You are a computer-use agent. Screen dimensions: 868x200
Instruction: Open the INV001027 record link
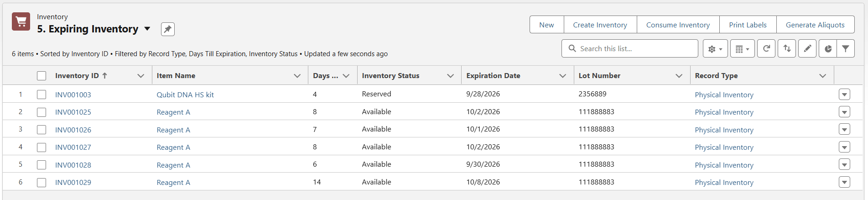(x=73, y=147)
